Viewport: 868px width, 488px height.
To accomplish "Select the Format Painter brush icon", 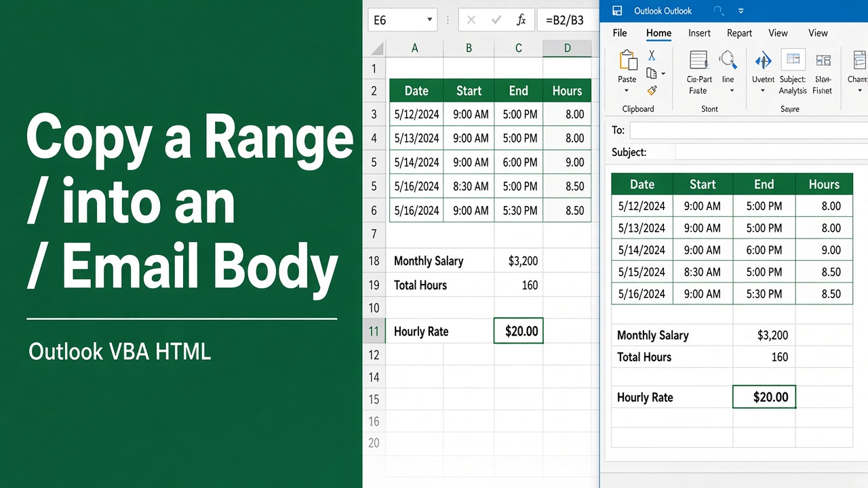I will [652, 90].
